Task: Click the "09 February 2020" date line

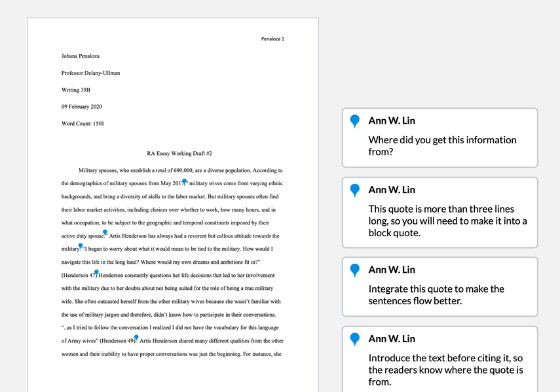Action: tap(82, 106)
